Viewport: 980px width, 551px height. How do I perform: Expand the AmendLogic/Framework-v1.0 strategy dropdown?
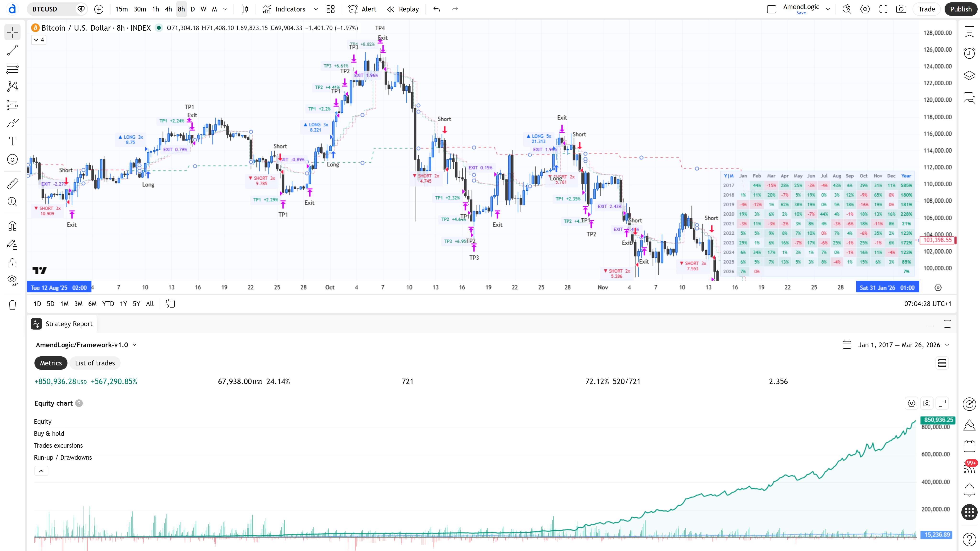pos(134,345)
